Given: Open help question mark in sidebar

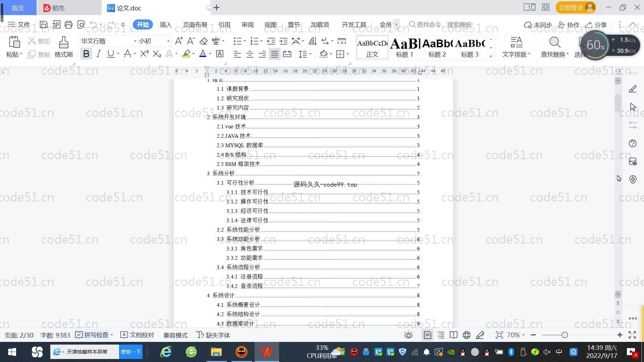Looking at the screenshot, I should coord(633,143).
